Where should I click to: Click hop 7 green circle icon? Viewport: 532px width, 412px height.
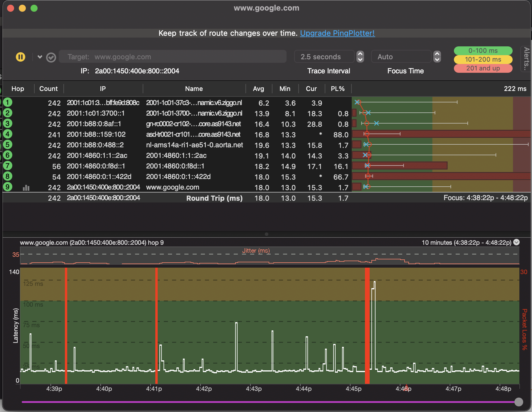8,166
